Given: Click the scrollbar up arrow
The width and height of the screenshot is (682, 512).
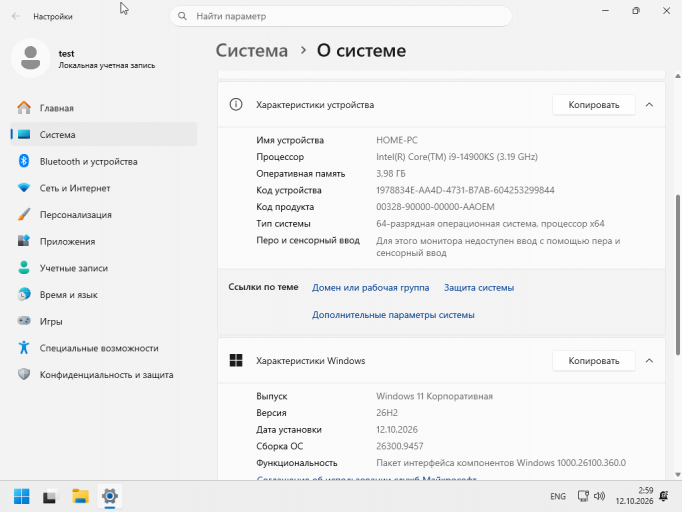Looking at the screenshot, I should click(x=677, y=76).
